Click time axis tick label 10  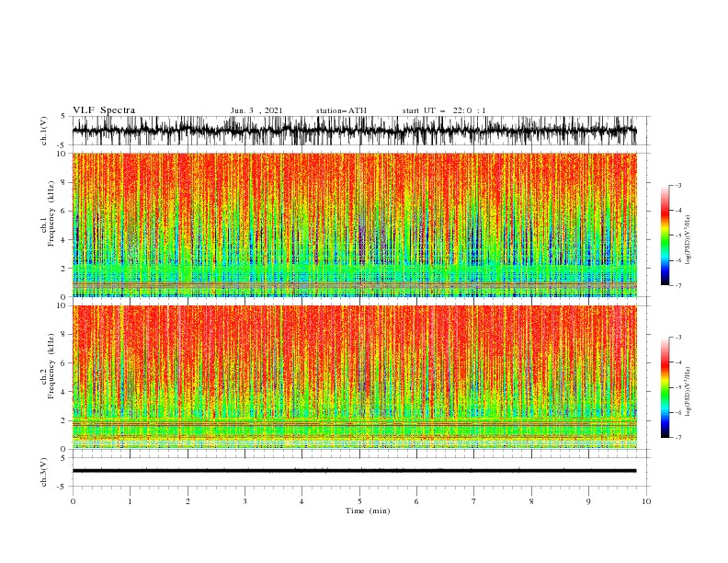pos(646,501)
